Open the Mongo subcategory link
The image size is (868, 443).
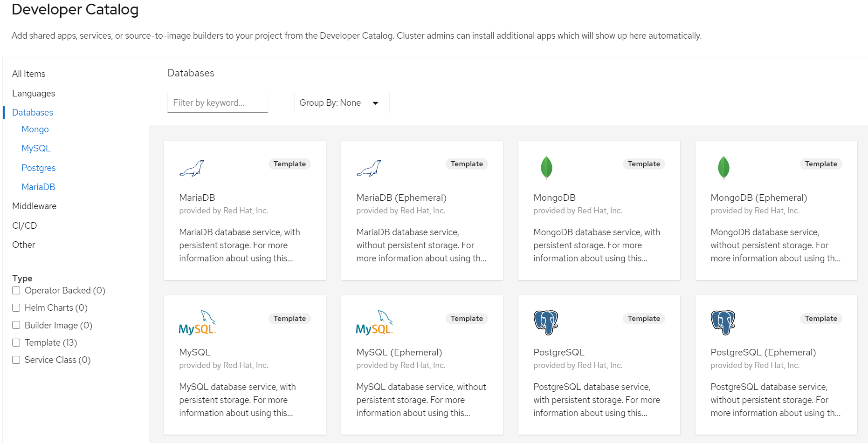click(35, 129)
